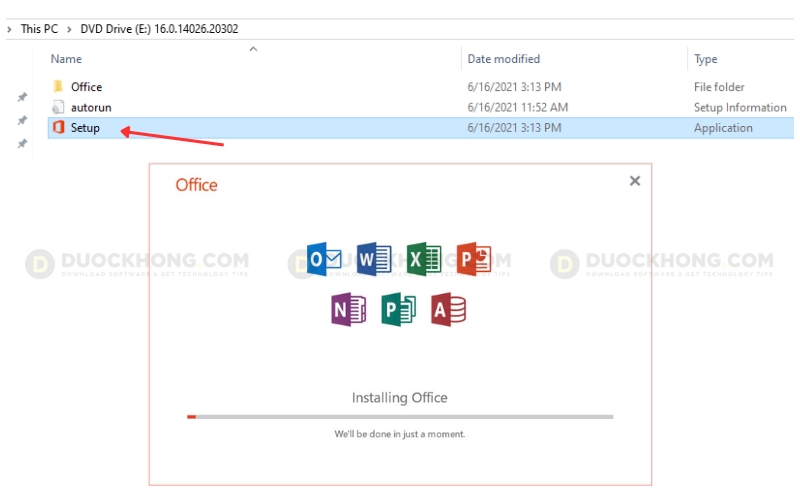Click the Application type cell

click(723, 128)
